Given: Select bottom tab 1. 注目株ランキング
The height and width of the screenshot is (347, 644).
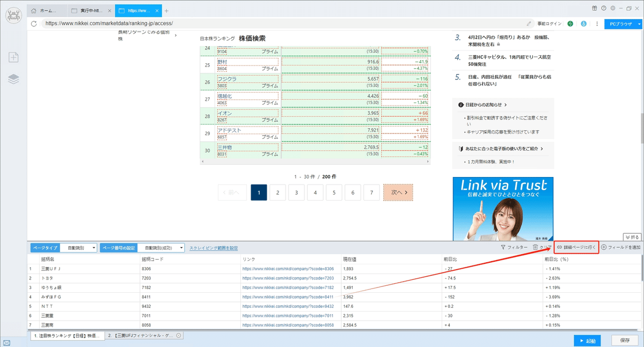Looking at the screenshot, I should pos(67,335).
